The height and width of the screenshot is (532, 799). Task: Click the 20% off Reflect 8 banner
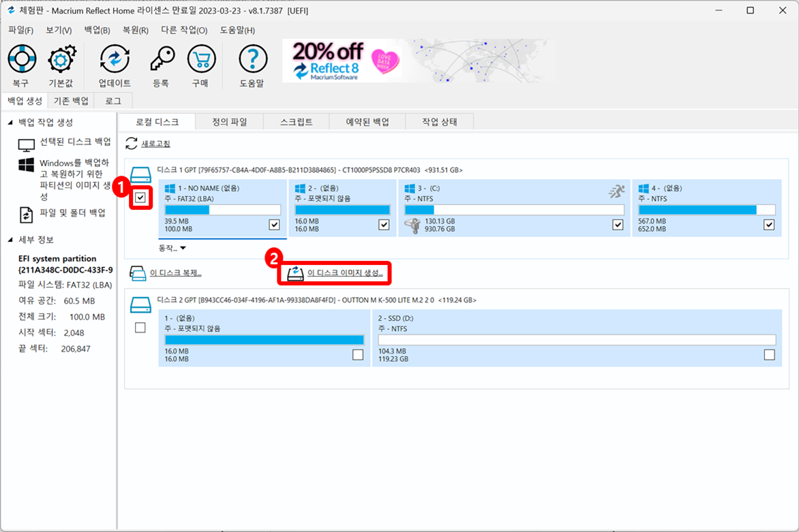419,61
